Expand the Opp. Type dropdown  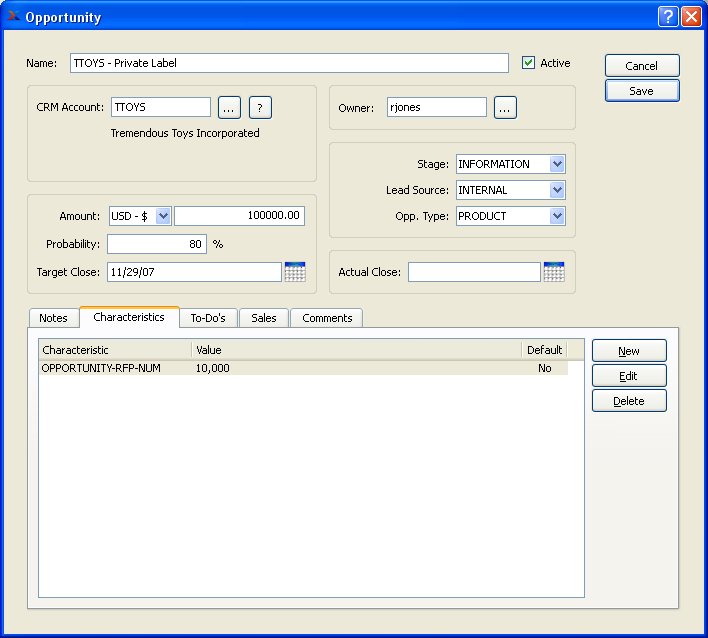557,216
